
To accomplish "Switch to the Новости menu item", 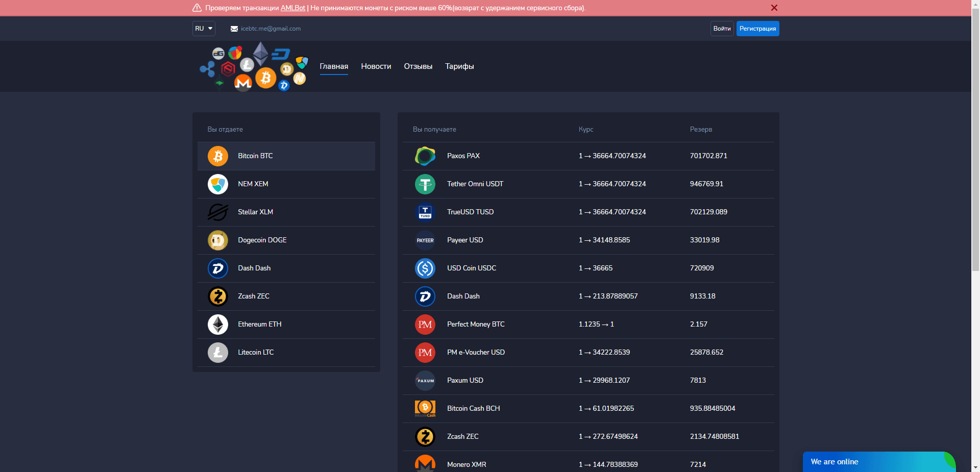I will (376, 66).
